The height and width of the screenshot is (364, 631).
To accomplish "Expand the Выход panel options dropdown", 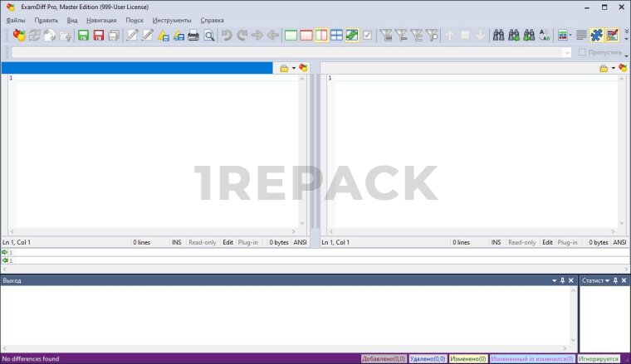I will pos(554,281).
